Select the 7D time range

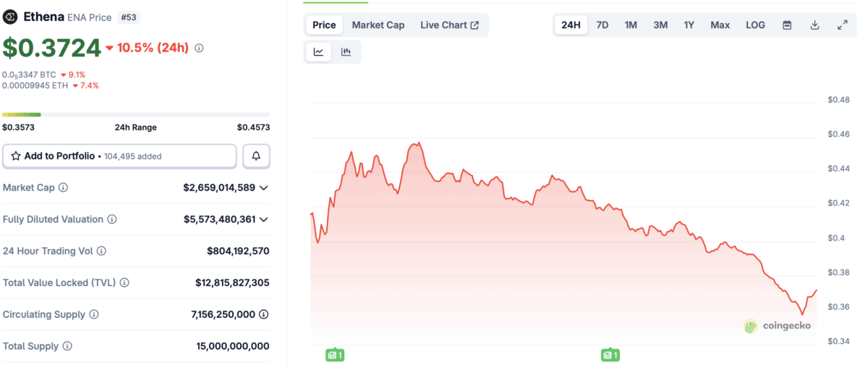[602, 25]
